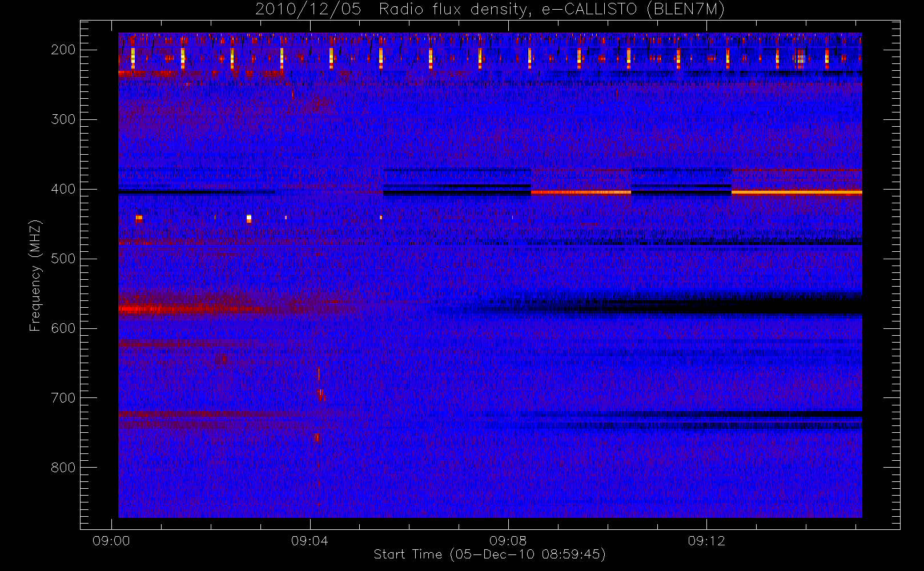
Task: Click the 300 frequency tick label
Action: pos(63,119)
